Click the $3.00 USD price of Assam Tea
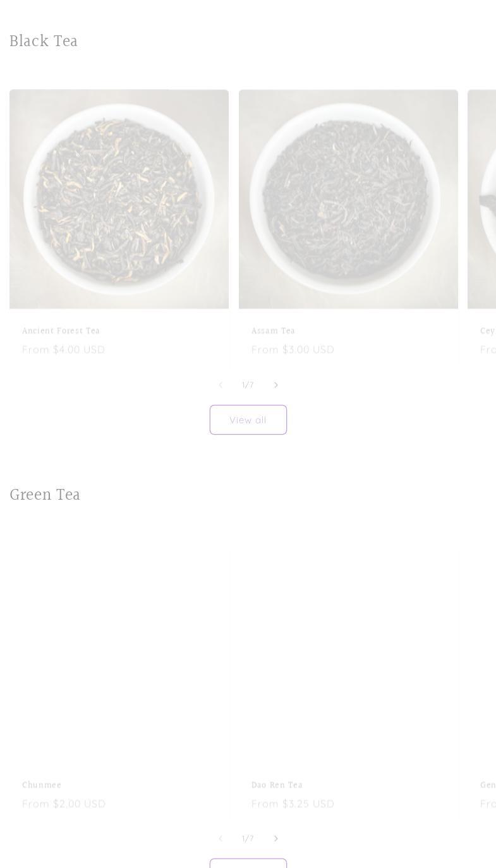Image resolution: width=496 pixels, height=868 pixels. [x=308, y=349]
